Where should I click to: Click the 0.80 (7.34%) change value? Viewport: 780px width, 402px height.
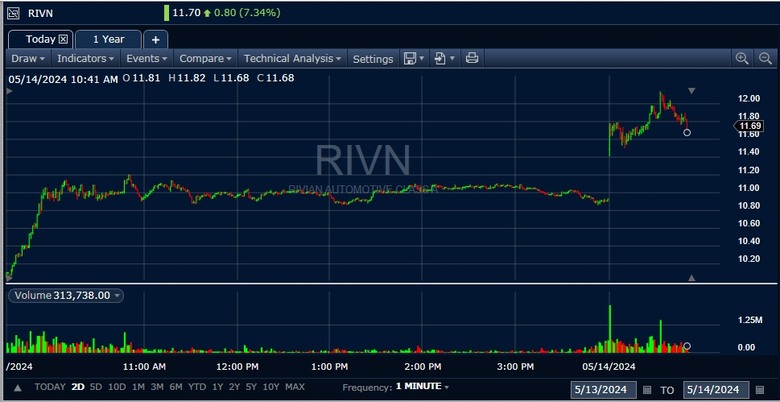247,13
